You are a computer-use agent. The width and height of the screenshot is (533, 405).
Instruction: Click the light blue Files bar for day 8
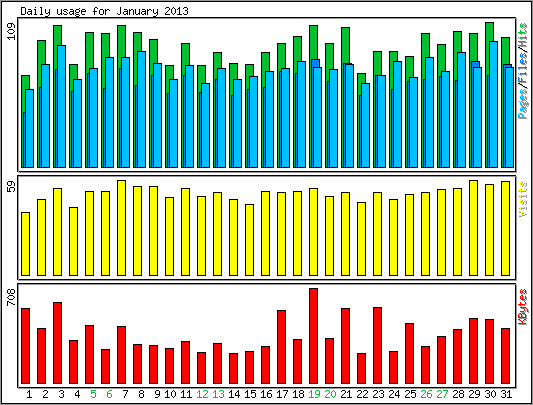point(141,109)
